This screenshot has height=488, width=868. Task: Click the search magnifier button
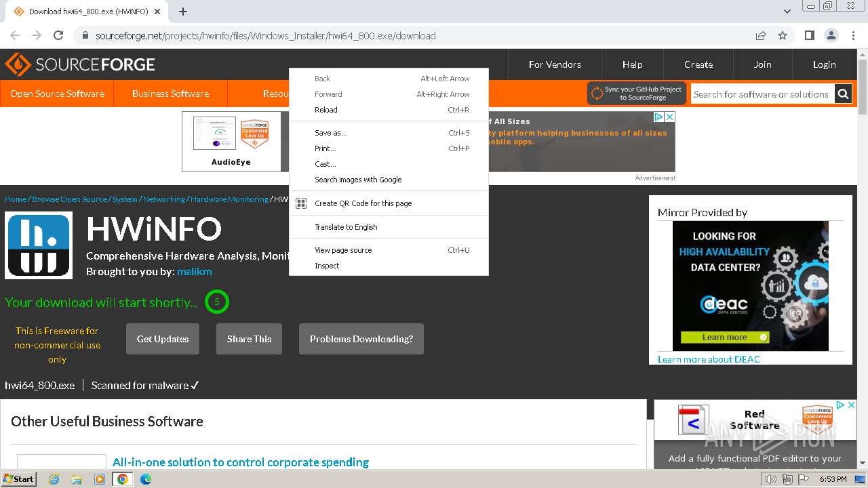pos(843,94)
